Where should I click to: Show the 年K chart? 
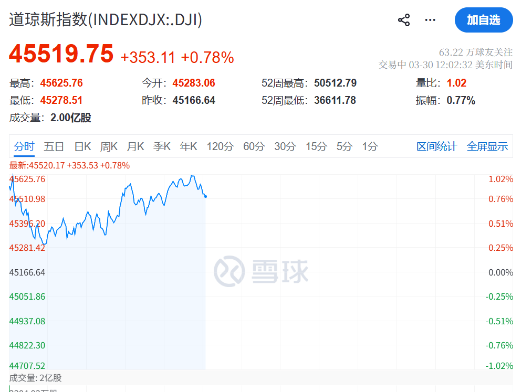click(189, 147)
